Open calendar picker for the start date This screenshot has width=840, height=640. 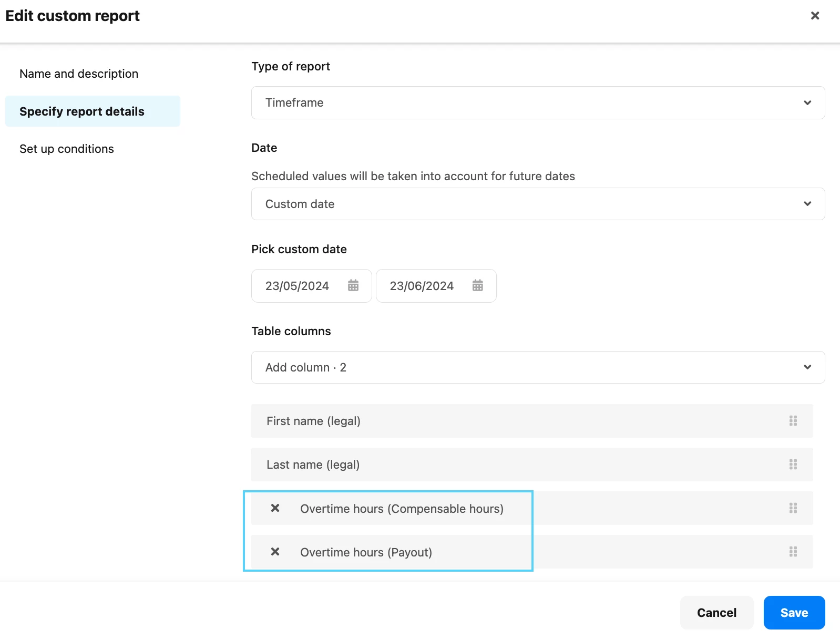[x=353, y=285]
